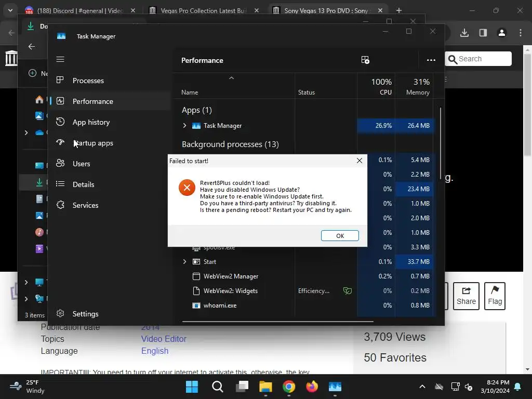532x399 pixels.
Task: Open the notification bell in system tray
Action: click(x=518, y=387)
